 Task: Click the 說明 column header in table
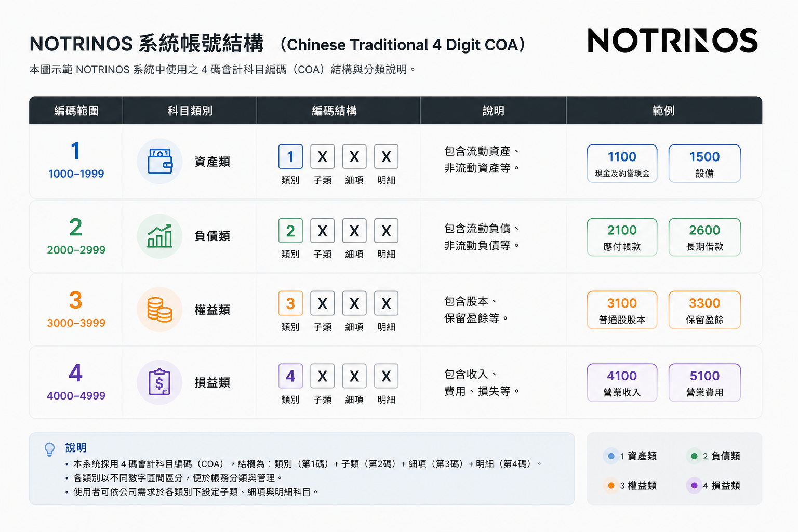(493, 111)
